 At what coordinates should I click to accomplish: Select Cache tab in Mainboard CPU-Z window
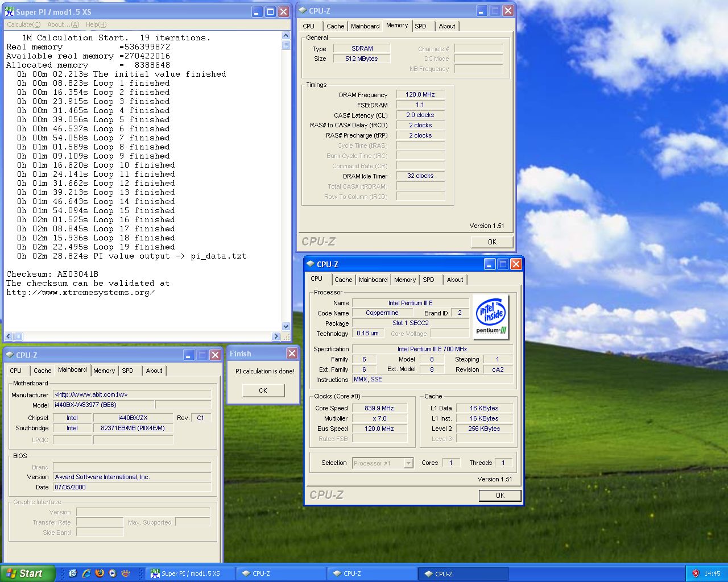[42, 371]
